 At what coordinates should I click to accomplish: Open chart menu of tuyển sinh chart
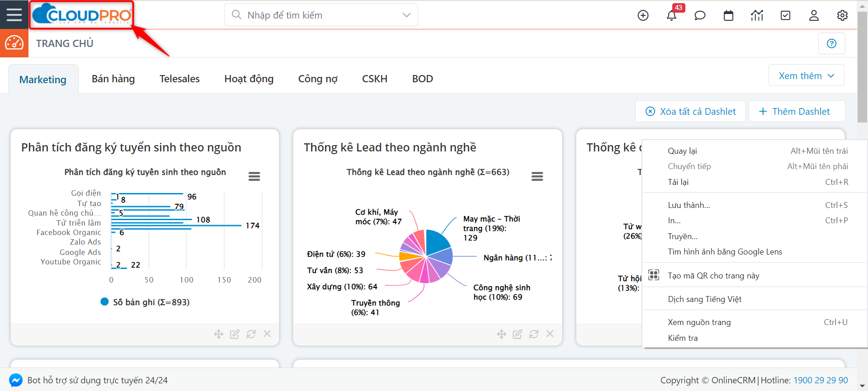(x=254, y=176)
